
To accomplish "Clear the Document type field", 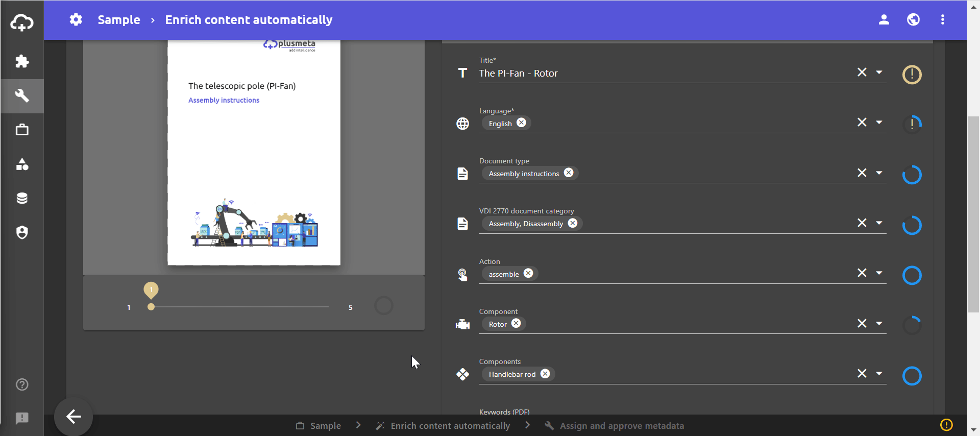I will point(862,173).
